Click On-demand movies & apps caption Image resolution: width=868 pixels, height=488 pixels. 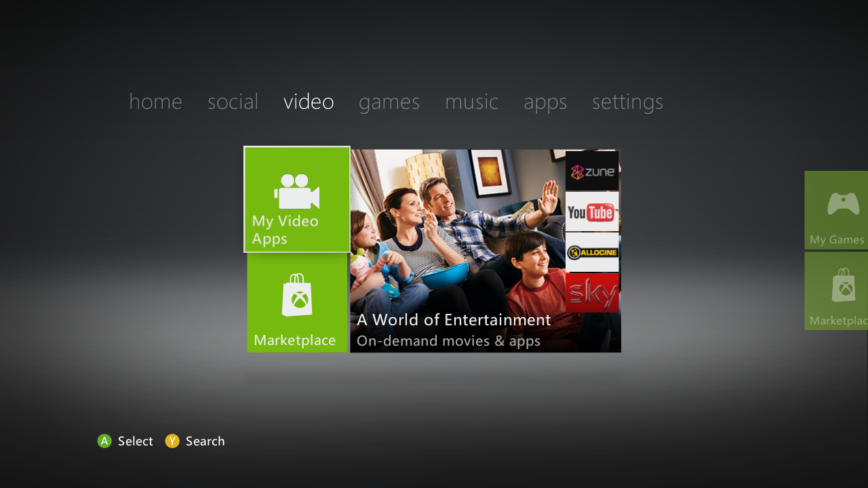448,341
